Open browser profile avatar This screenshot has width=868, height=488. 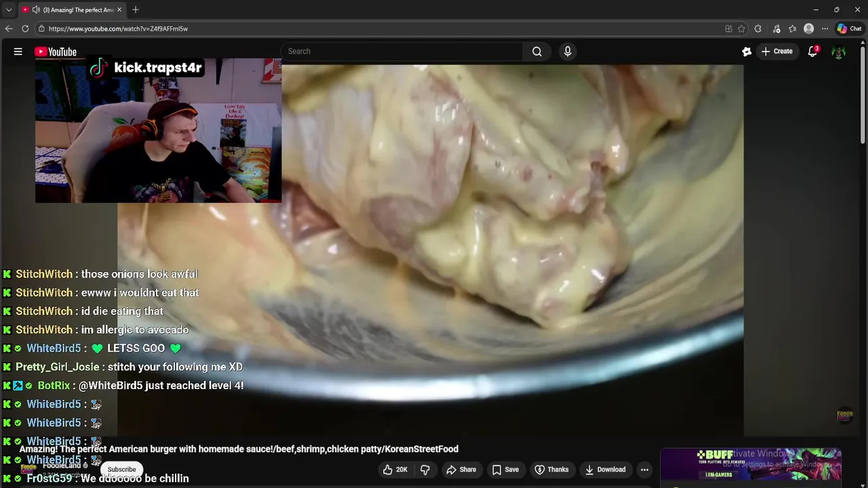click(808, 28)
